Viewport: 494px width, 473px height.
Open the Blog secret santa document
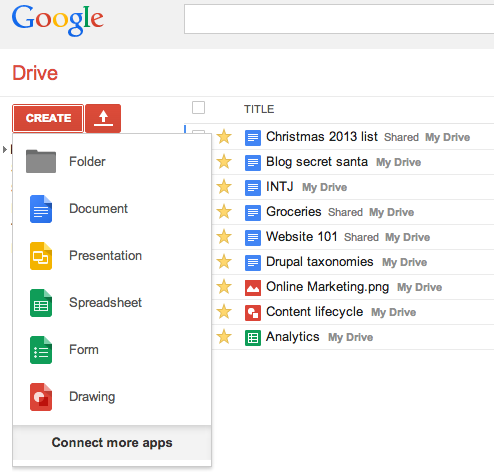pyautogui.click(x=317, y=162)
